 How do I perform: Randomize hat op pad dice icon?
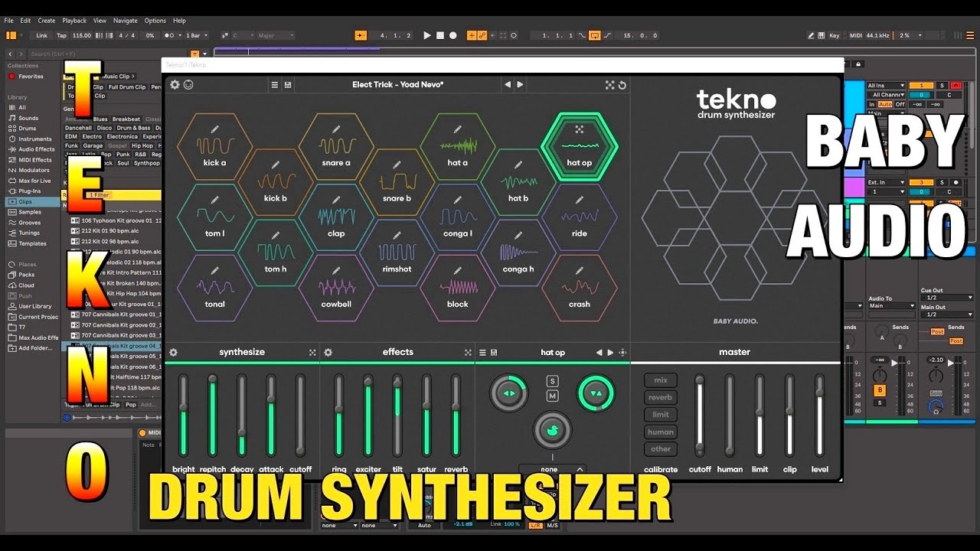tap(580, 129)
